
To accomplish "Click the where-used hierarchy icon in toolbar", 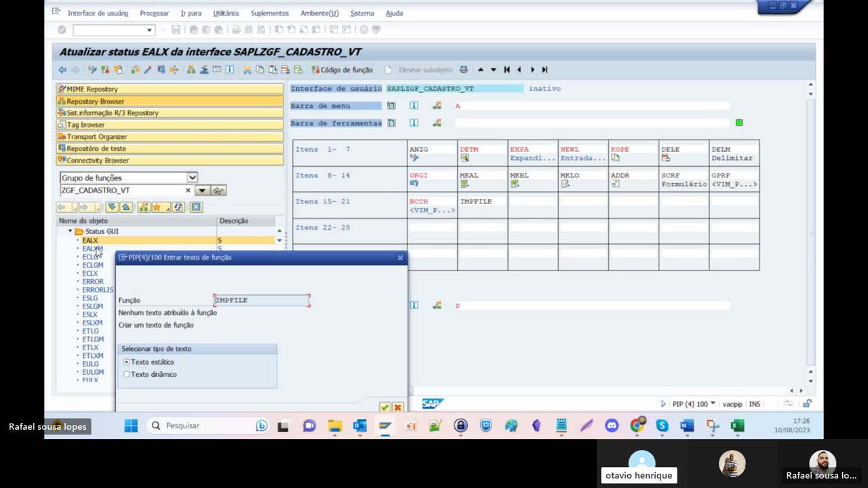I will pyautogui.click(x=191, y=70).
